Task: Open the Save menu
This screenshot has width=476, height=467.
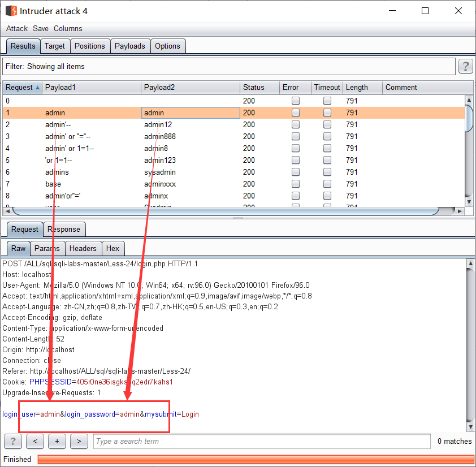Action: point(41,28)
